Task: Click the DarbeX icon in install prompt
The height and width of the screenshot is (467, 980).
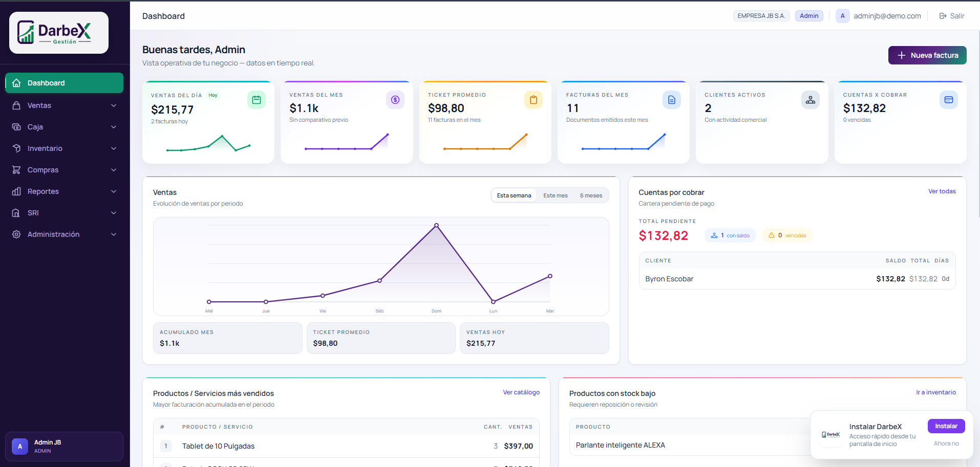Action: (831, 435)
